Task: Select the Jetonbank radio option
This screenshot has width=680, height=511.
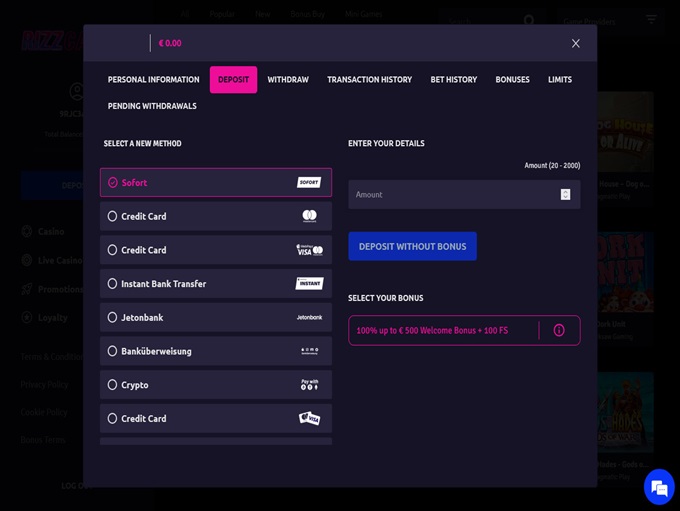Action: (113, 318)
